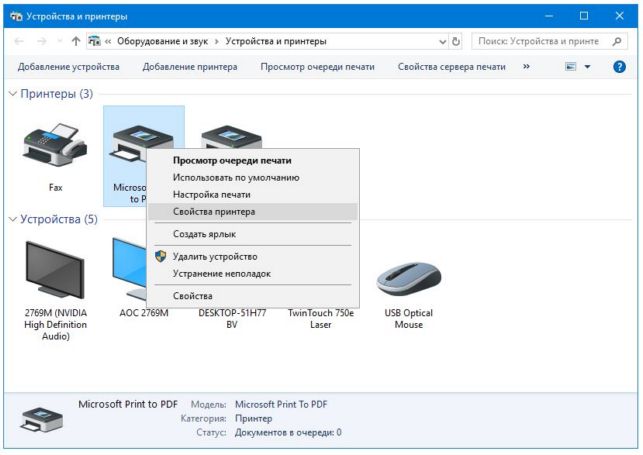Click the forward navigation arrow

42,41
